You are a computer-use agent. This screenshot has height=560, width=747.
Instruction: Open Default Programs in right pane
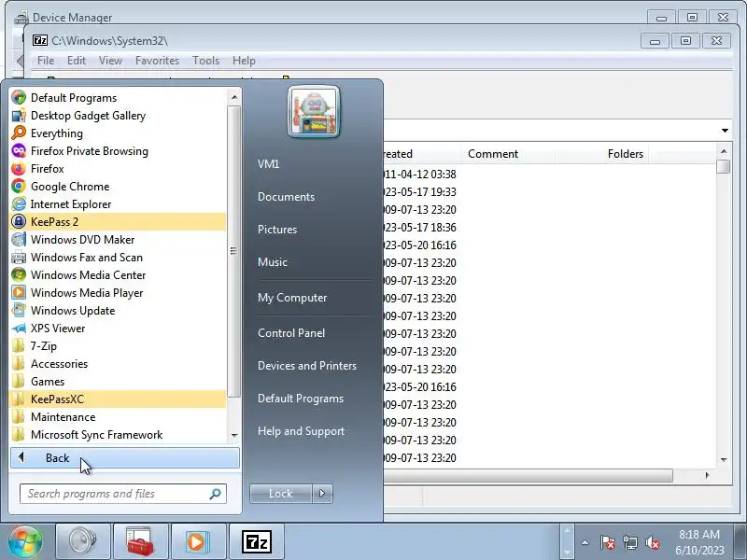300,399
